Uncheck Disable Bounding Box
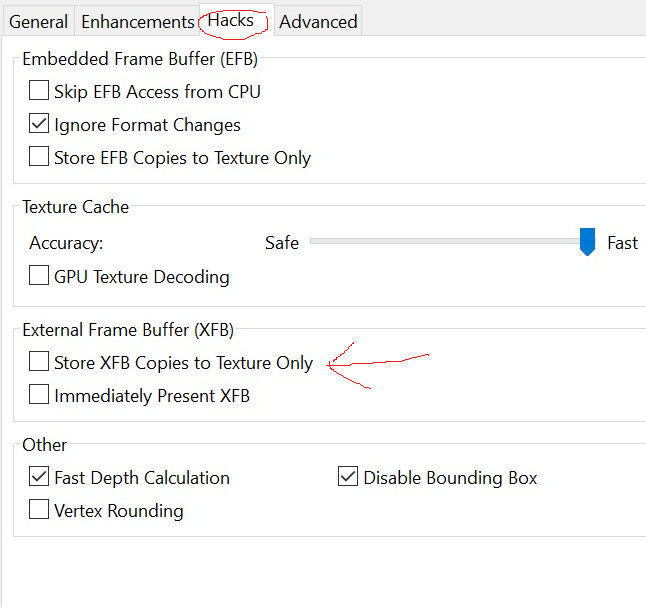The image size is (646, 612). pyautogui.click(x=348, y=476)
